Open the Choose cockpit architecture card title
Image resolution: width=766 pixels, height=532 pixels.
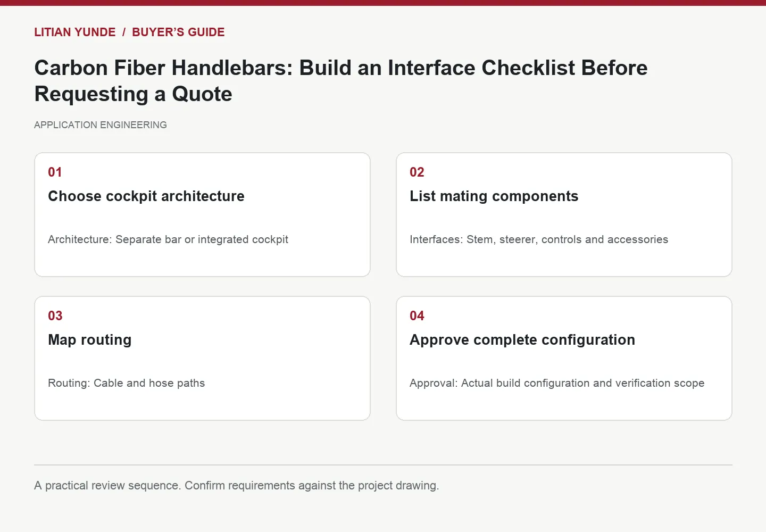[x=146, y=196]
